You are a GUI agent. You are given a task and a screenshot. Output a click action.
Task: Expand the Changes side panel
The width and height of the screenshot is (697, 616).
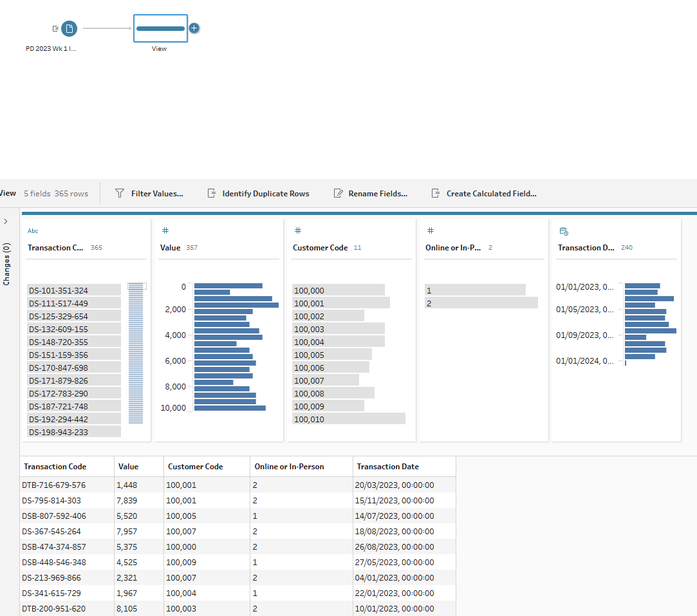(6, 221)
